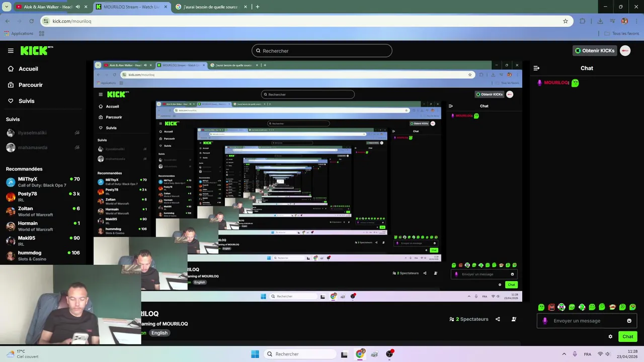Insert the orange-brown emote from emote row
The width and height of the screenshot is (644, 362).
click(x=612, y=307)
